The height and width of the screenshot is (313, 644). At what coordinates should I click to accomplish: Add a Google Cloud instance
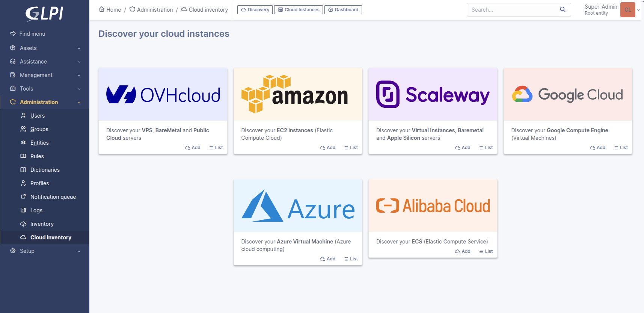597,148
